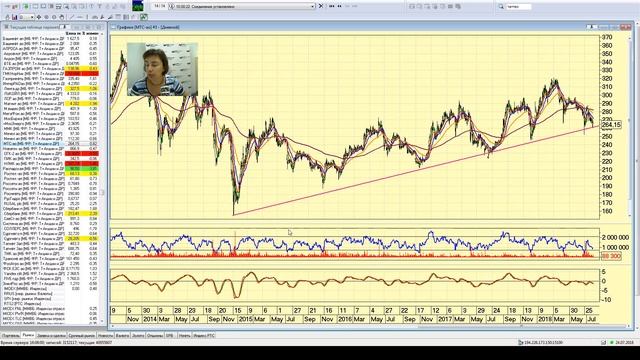Select the Аэрофлот row in table
The width and height of the screenshot is (640, 360).
[51, 53]
